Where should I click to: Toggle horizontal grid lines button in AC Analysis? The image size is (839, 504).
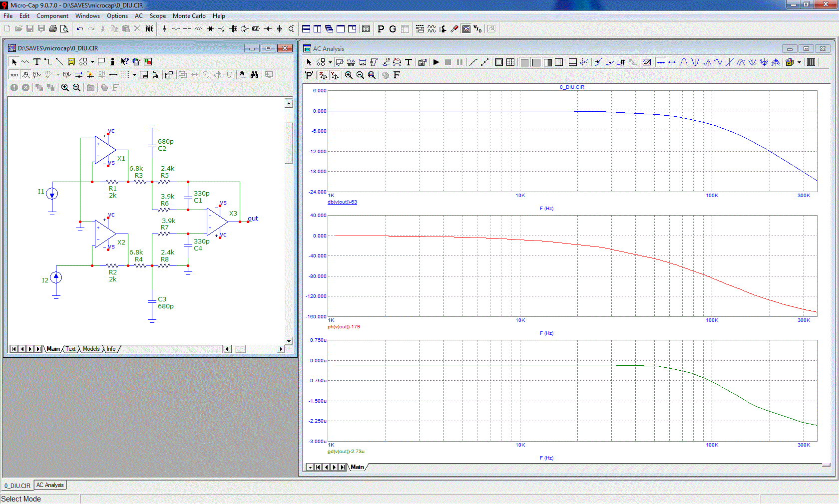tap(536, 62)
